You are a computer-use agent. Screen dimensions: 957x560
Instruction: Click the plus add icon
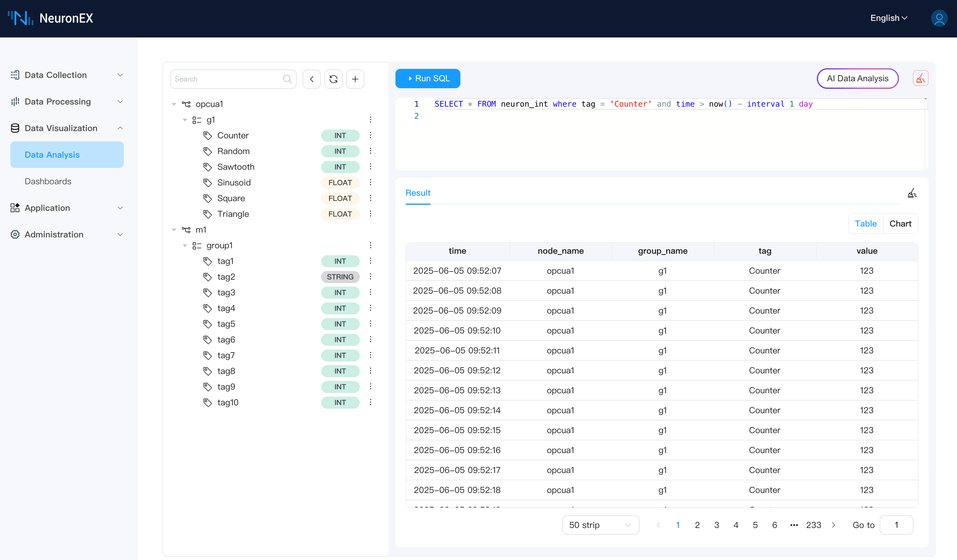(355, 79)
